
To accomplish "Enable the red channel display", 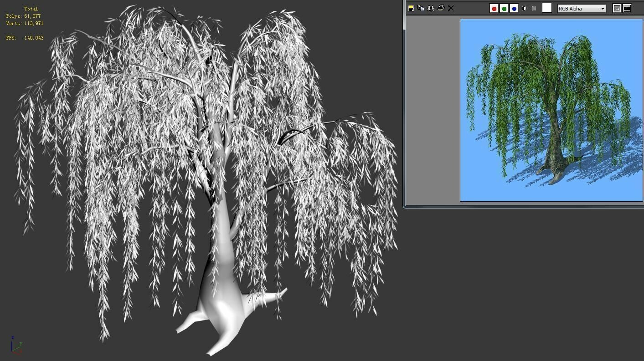I will click(494, 8).
